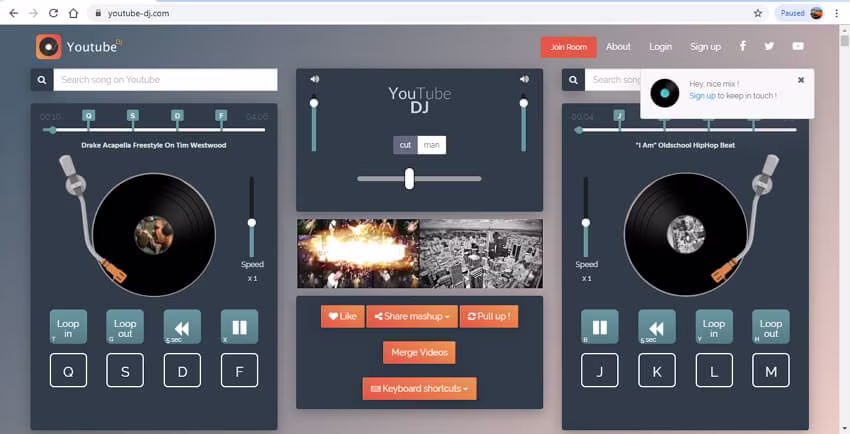850x434 pixels.
Task: Click the right deck vinyl record
Action: [x=686, y=235]
